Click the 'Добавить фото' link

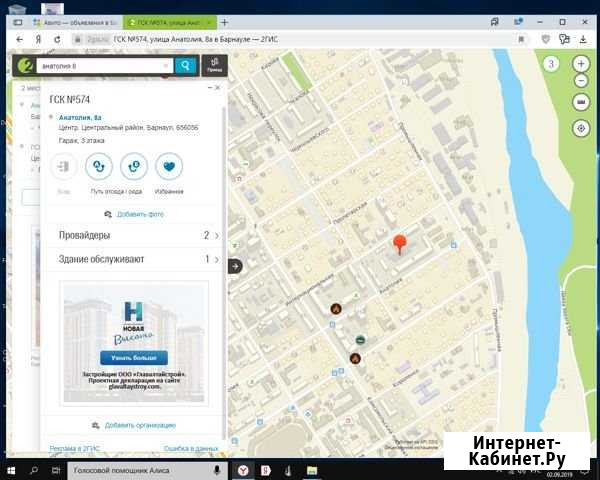point(140,214)
